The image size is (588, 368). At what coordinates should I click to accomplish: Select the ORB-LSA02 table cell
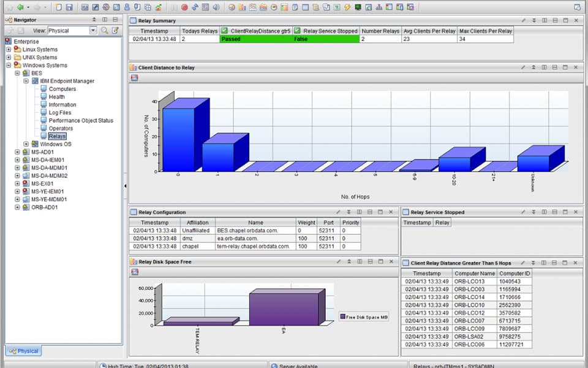click(x=474, y=337)
